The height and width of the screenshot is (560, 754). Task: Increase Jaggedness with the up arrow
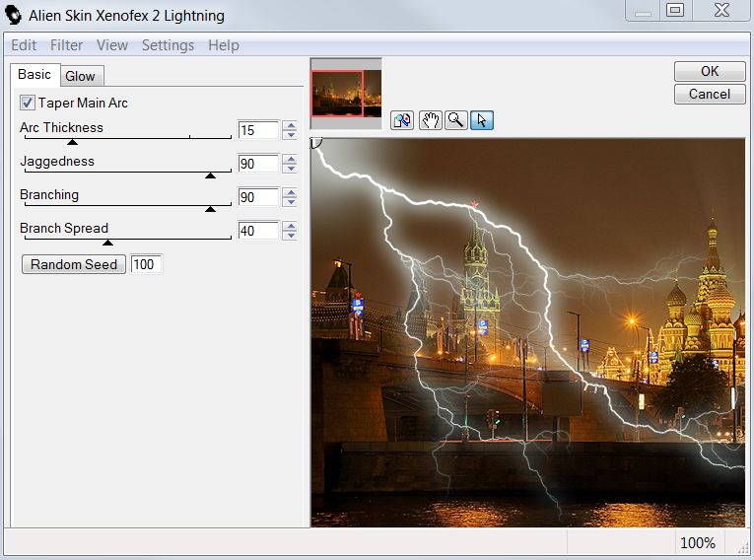tap(290, 160)
